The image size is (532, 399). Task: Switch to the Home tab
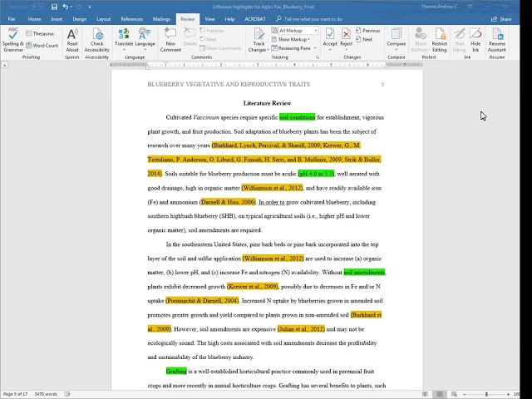(34, 19)
